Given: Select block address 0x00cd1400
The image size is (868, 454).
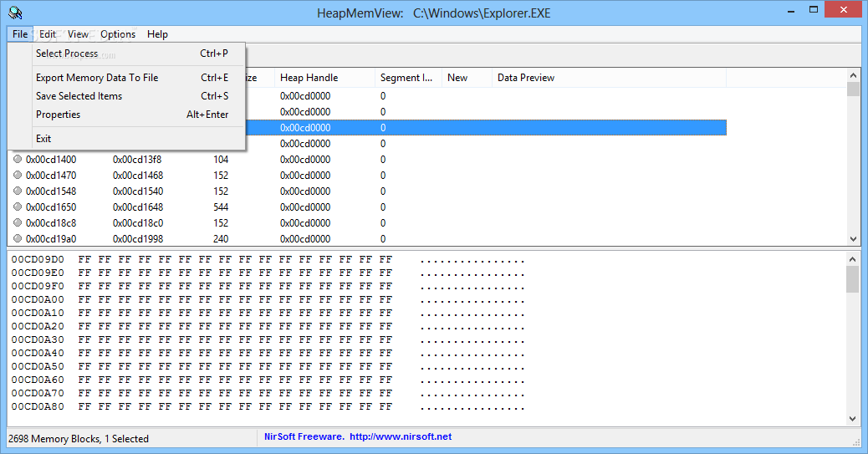Looking at the screenshot, I should point(51,160).
